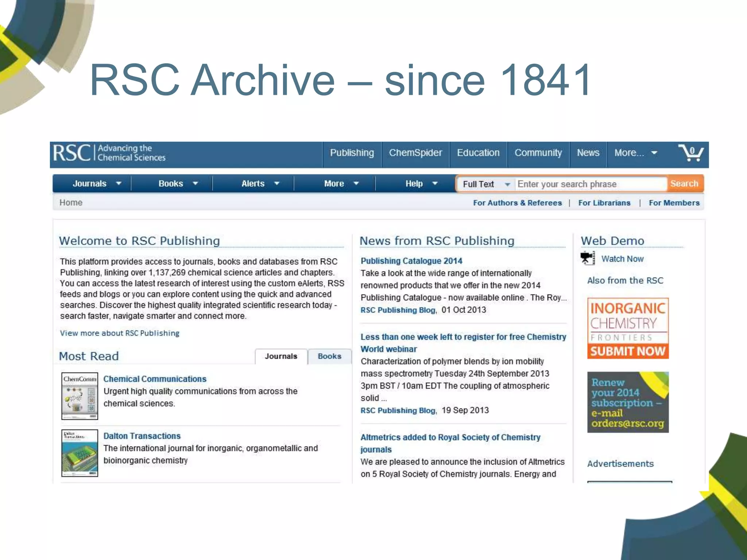Open the ChemSpider top menu item
The height and width of the screenshot is (560, 747).
(x=415, y=153)
